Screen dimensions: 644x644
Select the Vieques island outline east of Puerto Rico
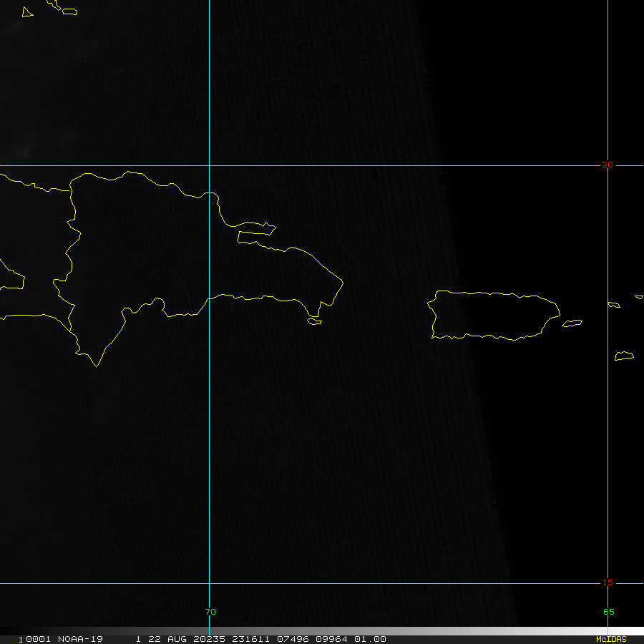pos(572,323)
